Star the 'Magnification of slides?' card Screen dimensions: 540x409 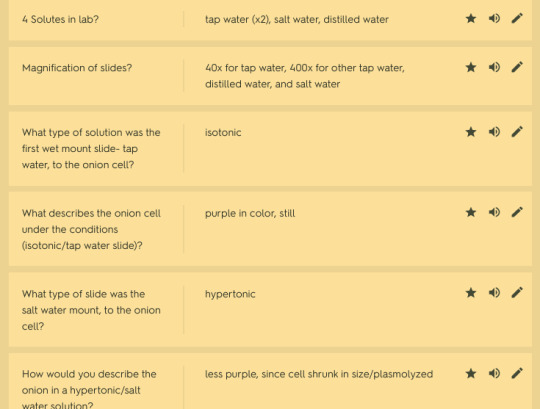(x=471, y=67)
